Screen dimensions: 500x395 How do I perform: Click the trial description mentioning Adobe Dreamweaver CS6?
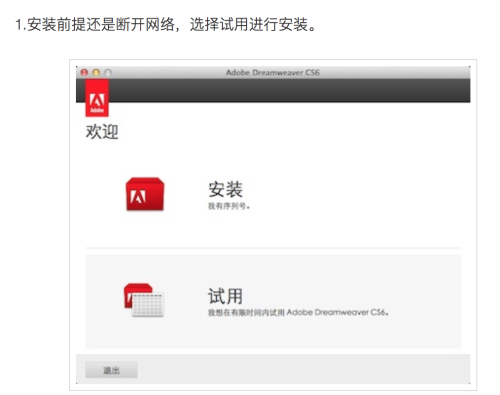click(298, 312)
